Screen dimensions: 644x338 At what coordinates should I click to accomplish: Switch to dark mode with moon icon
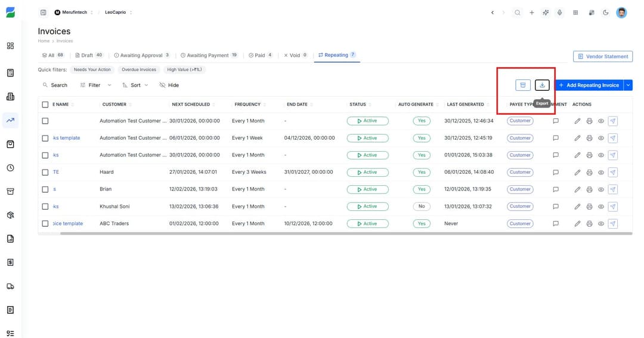coord(606,13)
